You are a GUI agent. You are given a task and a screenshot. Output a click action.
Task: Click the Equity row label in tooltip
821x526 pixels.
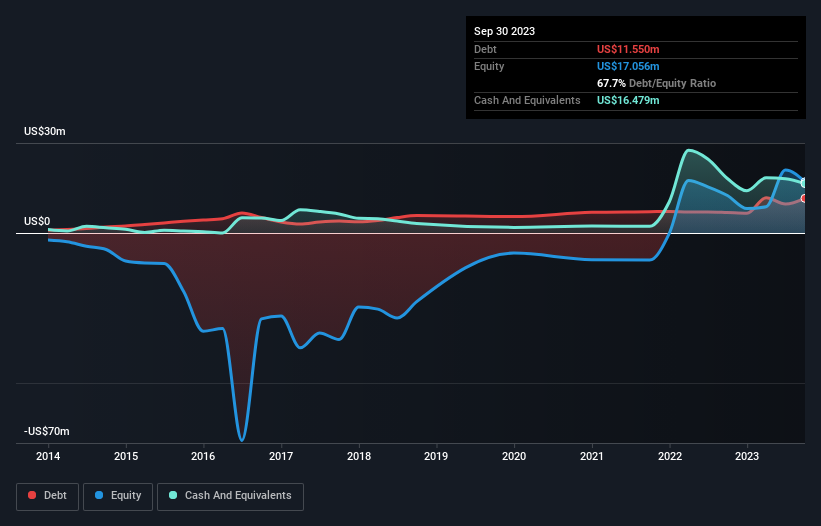pos(489,66)
